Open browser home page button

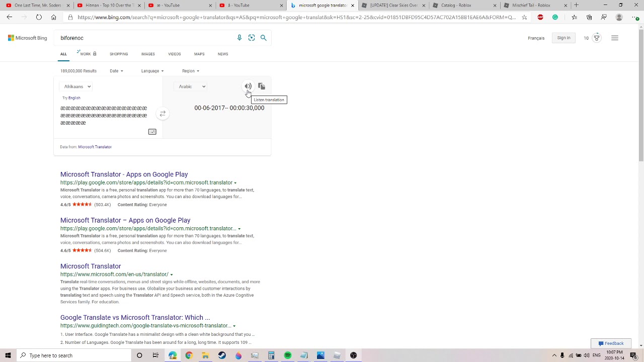53,17
